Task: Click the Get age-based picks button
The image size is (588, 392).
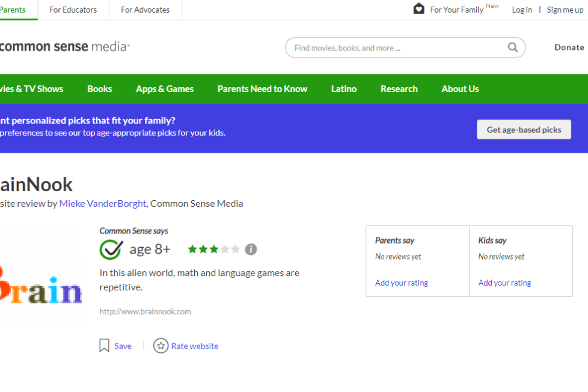Action: pyautogui.click(x=524, y=129)
